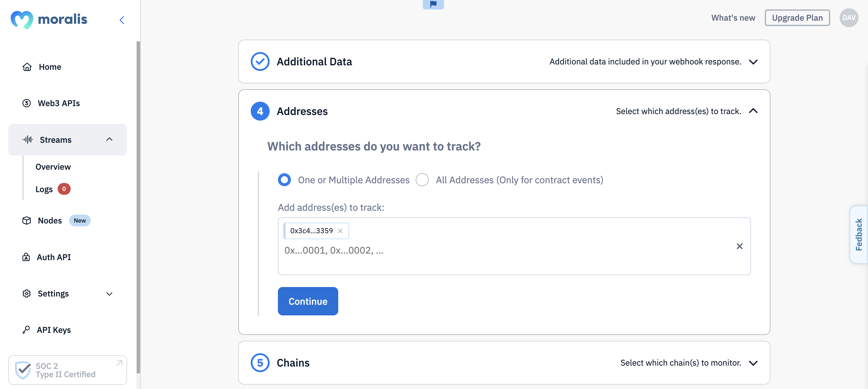This screenshot has width=868, height=389.
Task: Click the Auth API lock icon
Action: (x=26, y=257)
